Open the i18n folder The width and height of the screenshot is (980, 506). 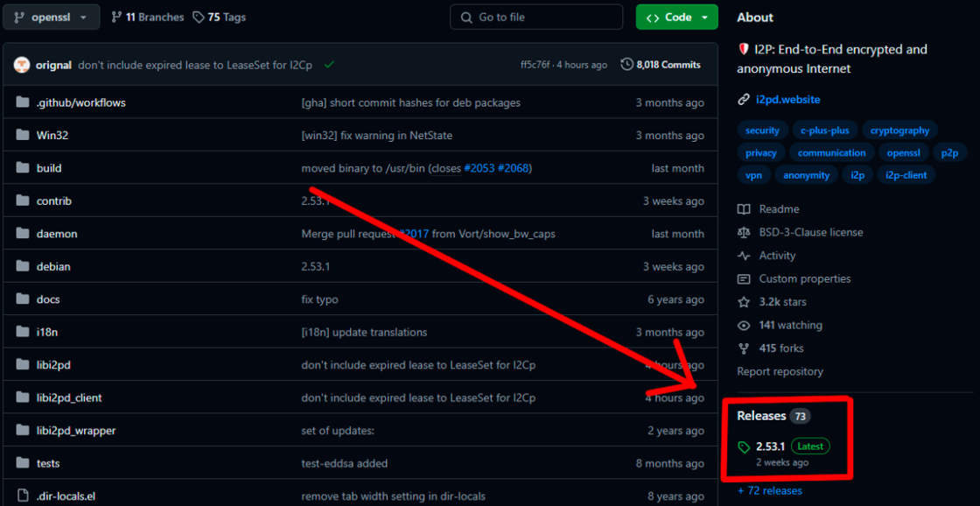[47, 332]
